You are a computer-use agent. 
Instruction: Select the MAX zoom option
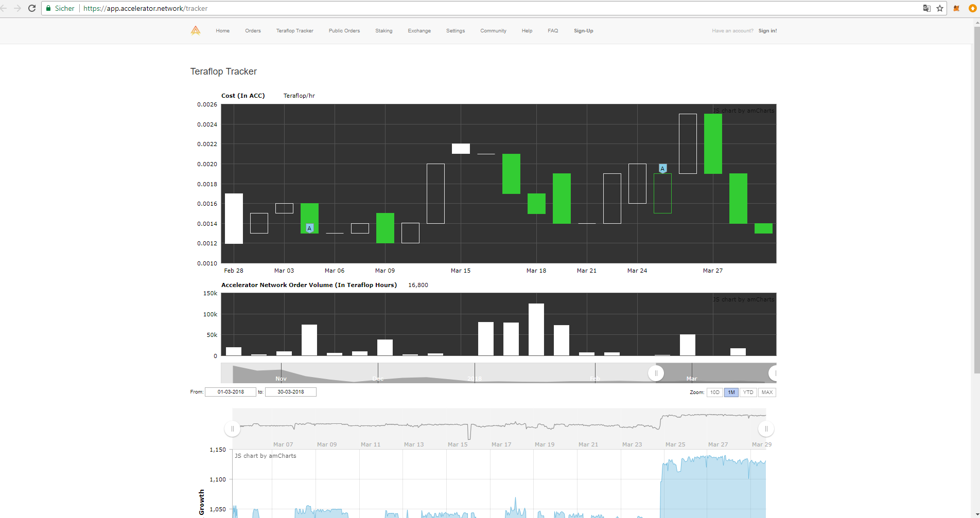(x=767, y=392)
